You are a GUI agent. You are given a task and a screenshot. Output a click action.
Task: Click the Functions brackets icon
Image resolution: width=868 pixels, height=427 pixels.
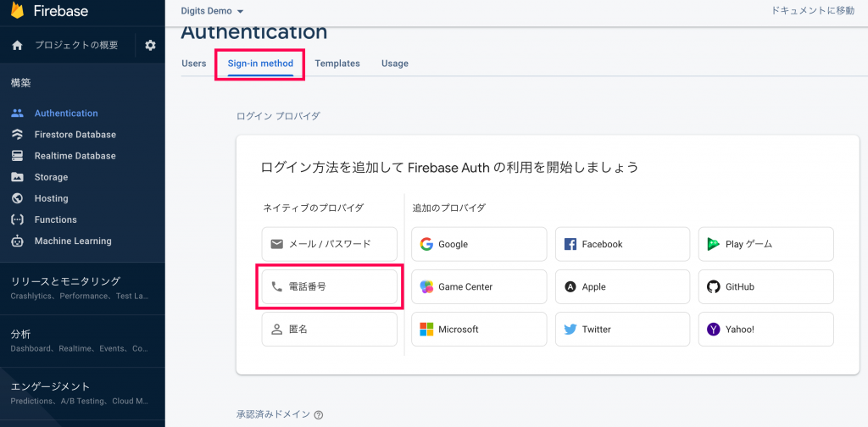point(17,219)
